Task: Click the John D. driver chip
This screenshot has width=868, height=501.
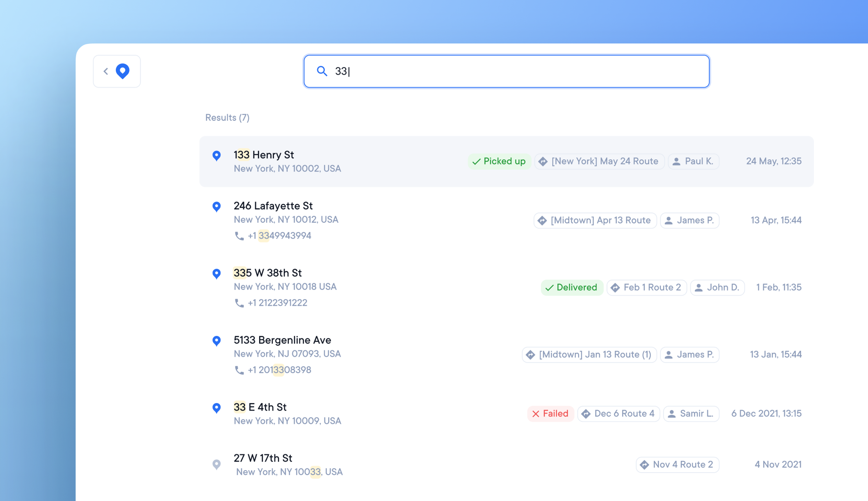Action: pos(717,287)
